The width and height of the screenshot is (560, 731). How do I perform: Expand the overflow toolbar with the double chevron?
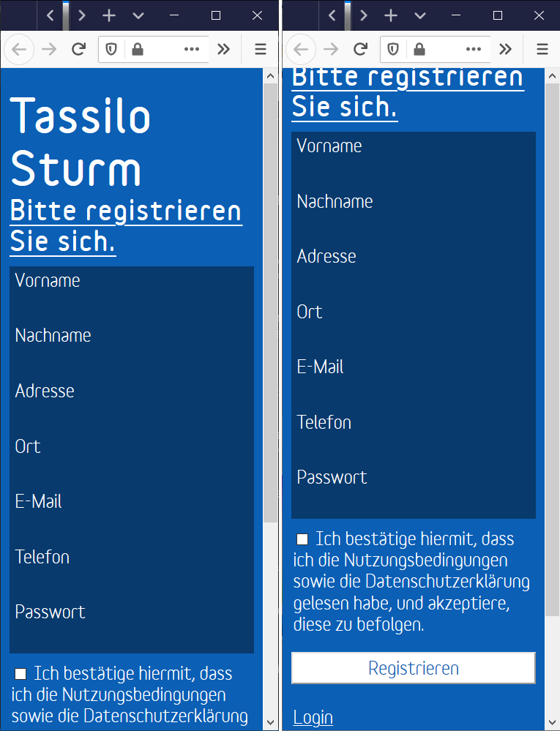point(224,49)
